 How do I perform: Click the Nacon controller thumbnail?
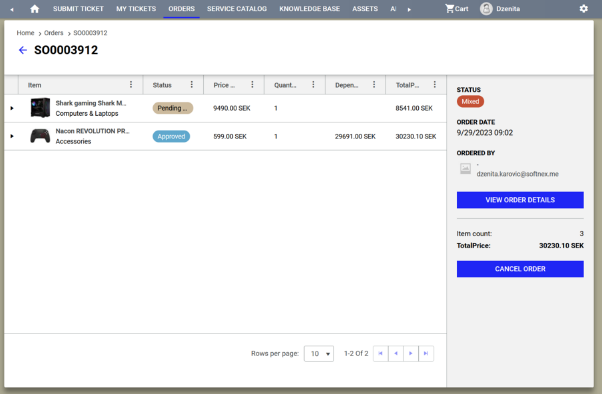tap(40, 136)
